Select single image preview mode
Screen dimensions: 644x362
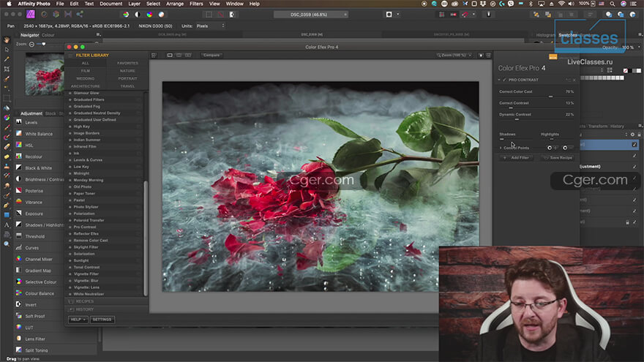click(x=170, y=55)
